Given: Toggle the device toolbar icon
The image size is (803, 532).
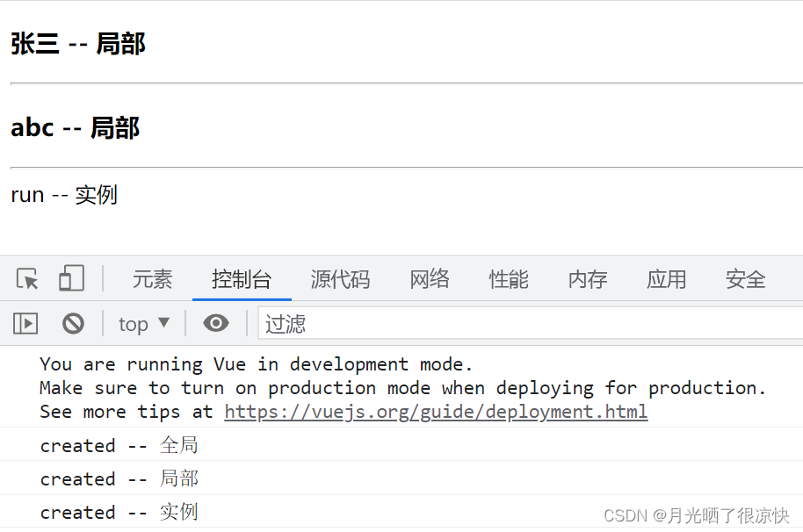Looking at the screenshot, I should coord(72,278).
